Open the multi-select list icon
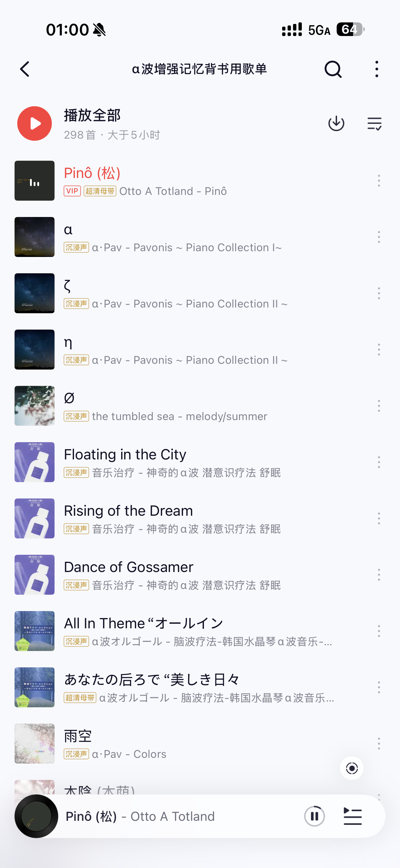The height and width of the screenshot is (868, 400). (x=374, y=124)
